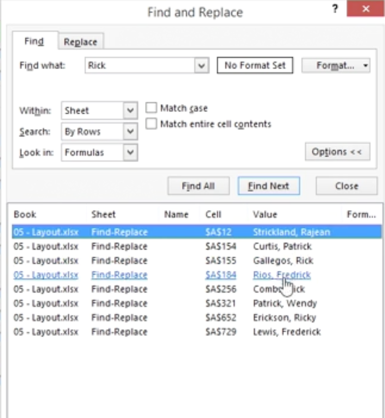Sort results by the Sheet column header
The height and width of the screenshot is (418, 385).
(104, 214)
